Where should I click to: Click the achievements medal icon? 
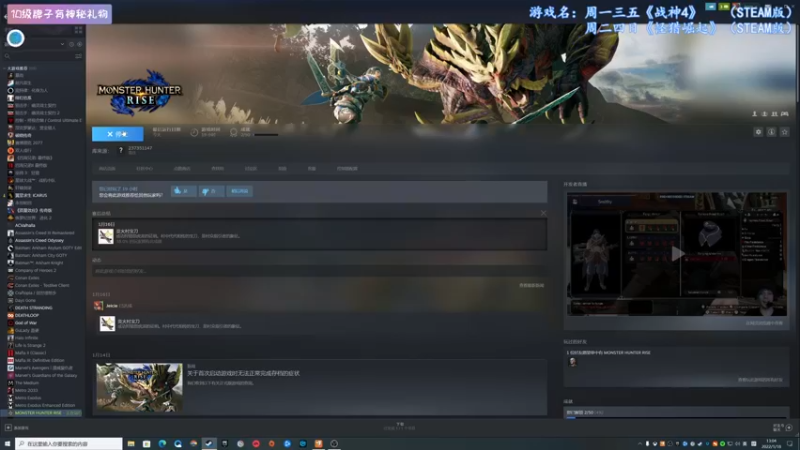click(x=233, y=133)
